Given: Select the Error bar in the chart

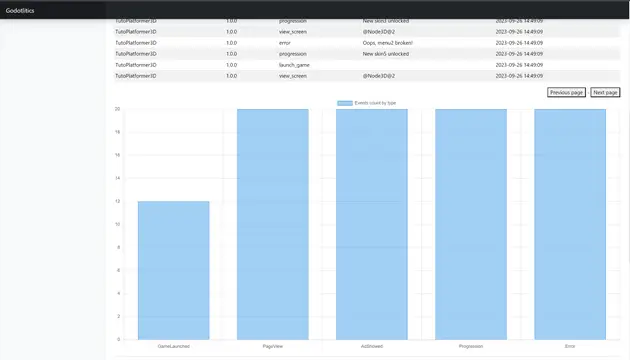Looking at the screenshot, I should (x=570, y=224).
